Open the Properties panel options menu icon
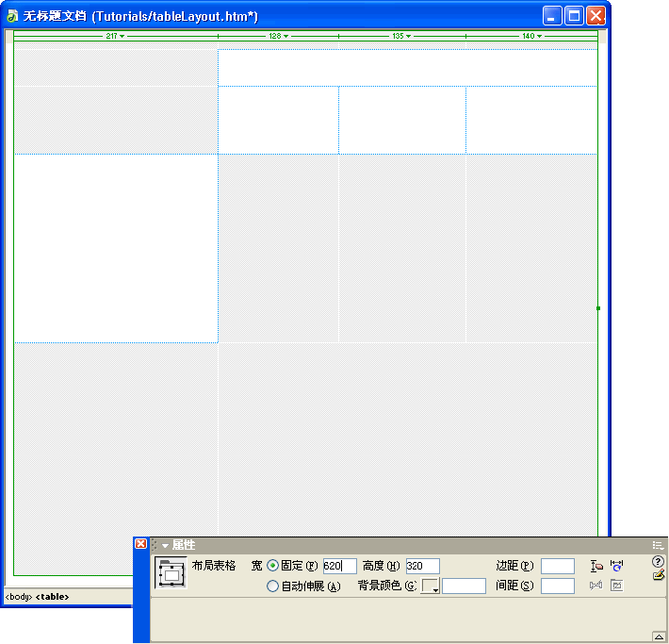This screenshot has width=669, height=644. (658, 545)
